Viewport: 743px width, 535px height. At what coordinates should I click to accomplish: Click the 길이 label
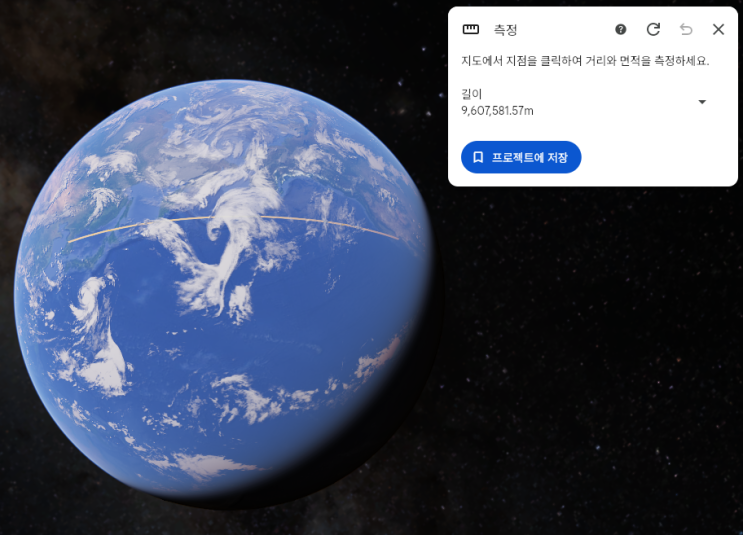(471, 94)
